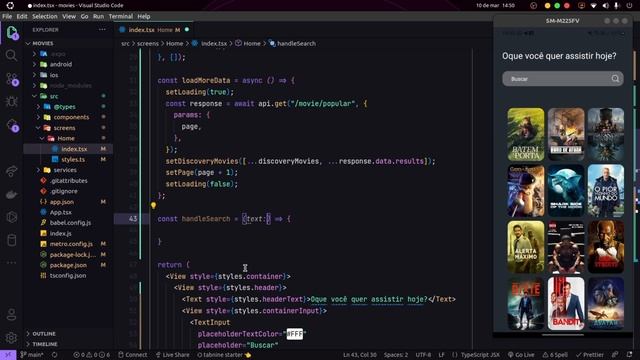Image resolution: width=640 pixels, height=360 pixels.
Task: Expand the services folder
Action: 39,170
